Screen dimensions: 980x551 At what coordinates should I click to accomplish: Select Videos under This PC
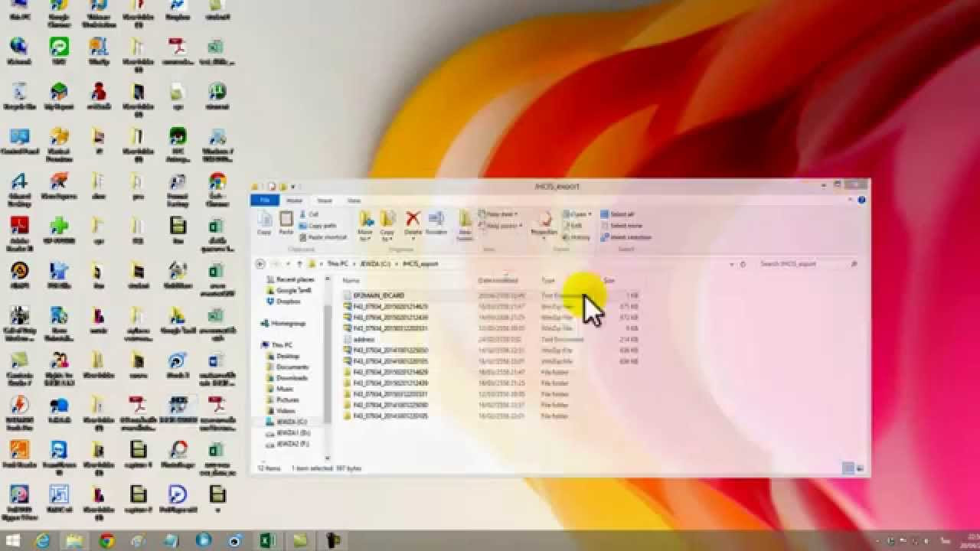[x=282, y=411]
